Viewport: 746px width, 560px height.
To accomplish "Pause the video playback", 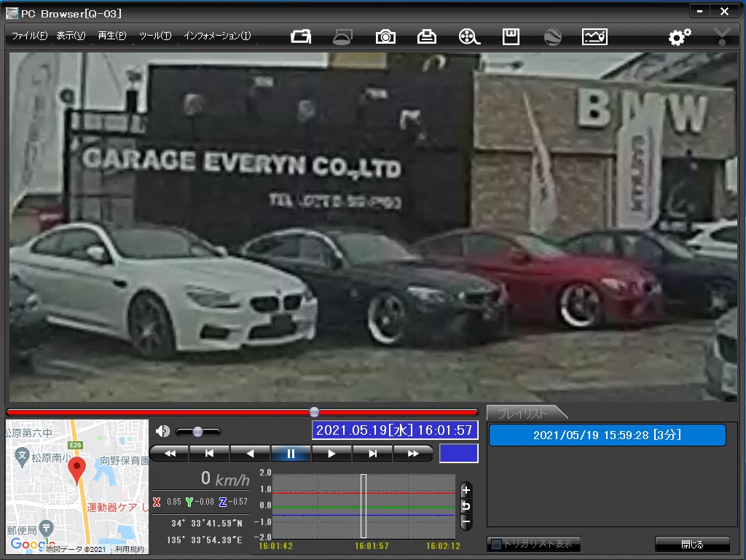I will [x=291, y=454].
